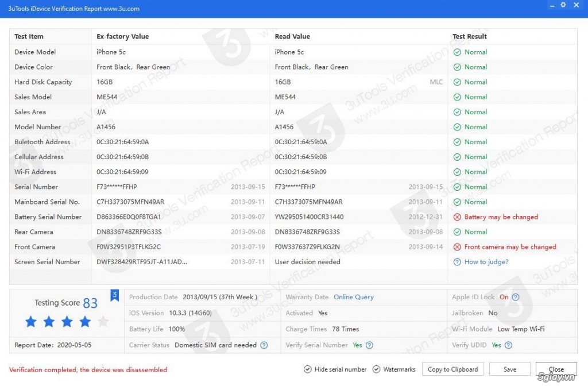Click green check icon in Cellular Address row
The image size is (588, 386).
click(x=457, y=157)
